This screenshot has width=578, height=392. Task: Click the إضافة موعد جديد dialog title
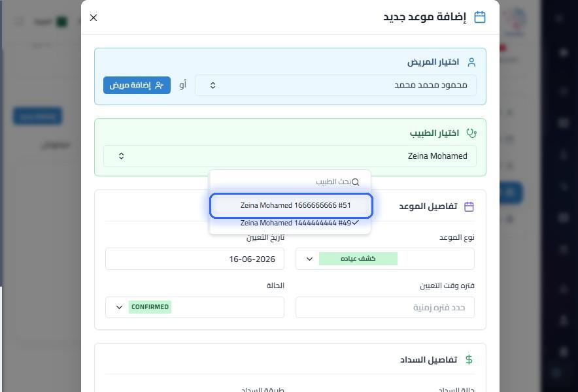click(x=424, y=17)
